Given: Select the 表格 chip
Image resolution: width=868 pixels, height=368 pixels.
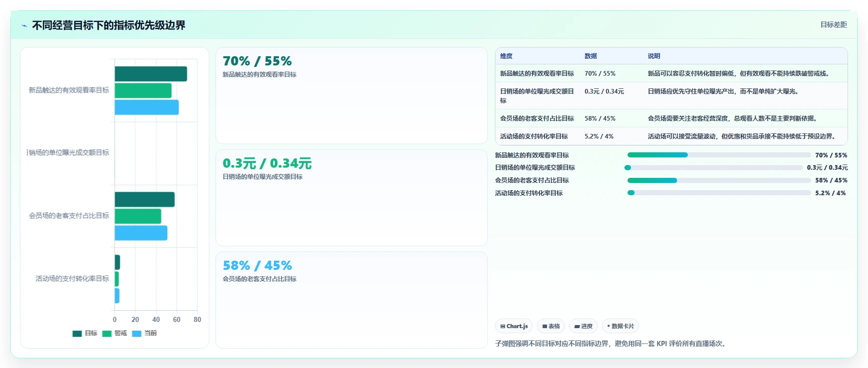Looking at the screenshot, I should (x=551, y=326).
